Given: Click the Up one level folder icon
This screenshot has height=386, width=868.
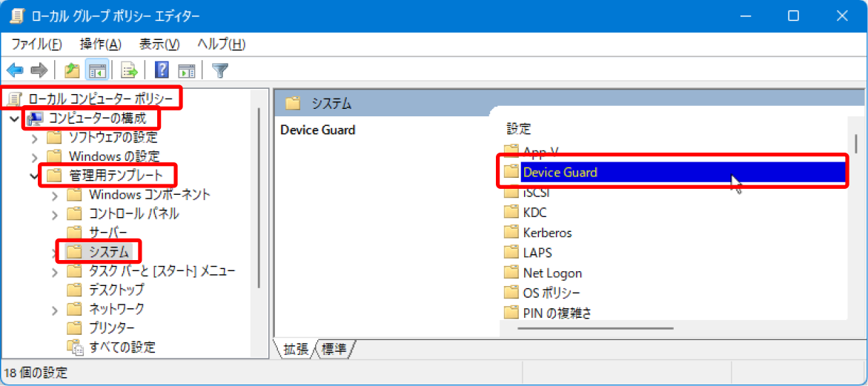Looking at the screenshot, I should point(72,70).
